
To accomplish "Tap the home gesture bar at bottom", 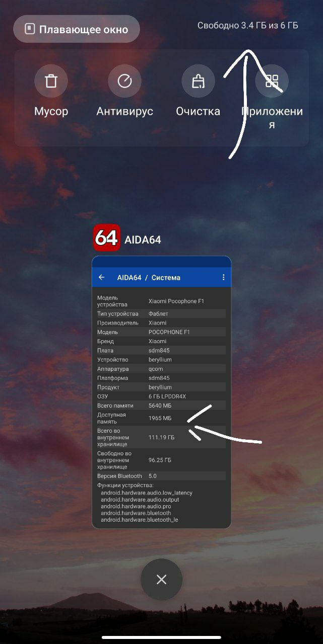I will point(161,637).
